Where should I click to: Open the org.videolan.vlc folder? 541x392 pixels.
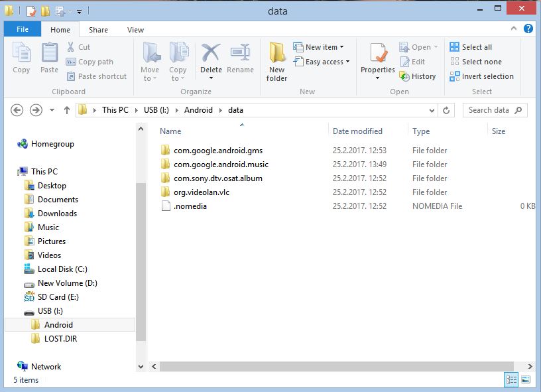(201, 192)
